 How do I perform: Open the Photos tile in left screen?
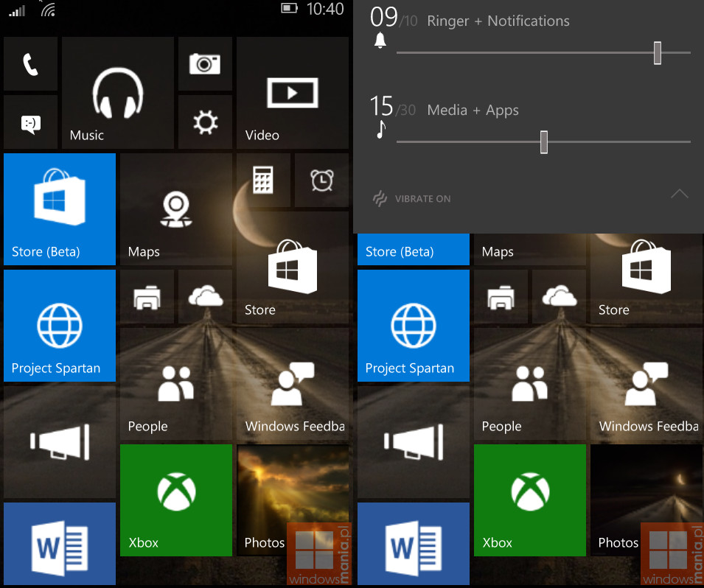click(293, 500)
